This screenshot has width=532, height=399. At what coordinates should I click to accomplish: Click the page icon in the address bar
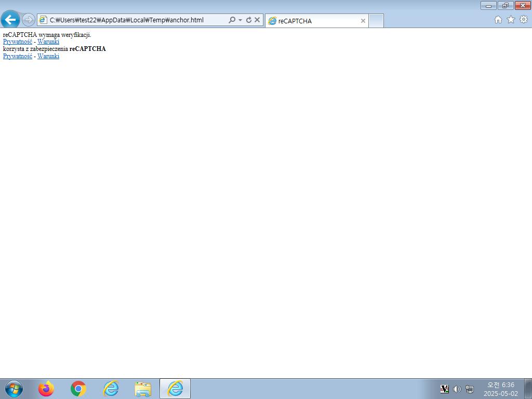43,20
